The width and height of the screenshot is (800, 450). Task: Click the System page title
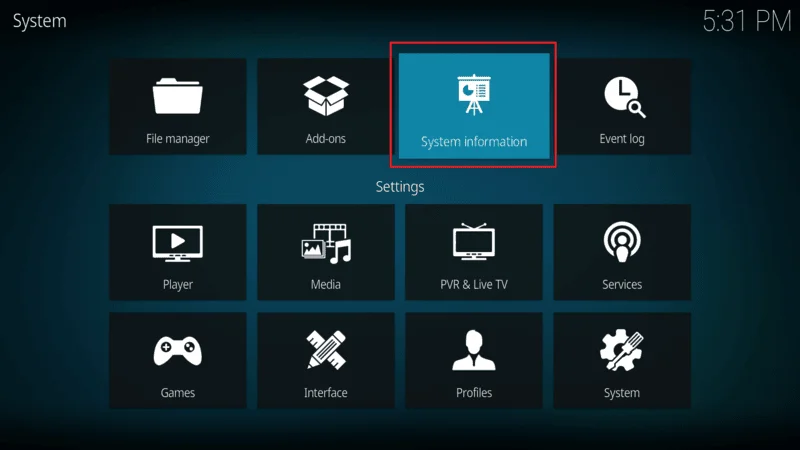40,21
